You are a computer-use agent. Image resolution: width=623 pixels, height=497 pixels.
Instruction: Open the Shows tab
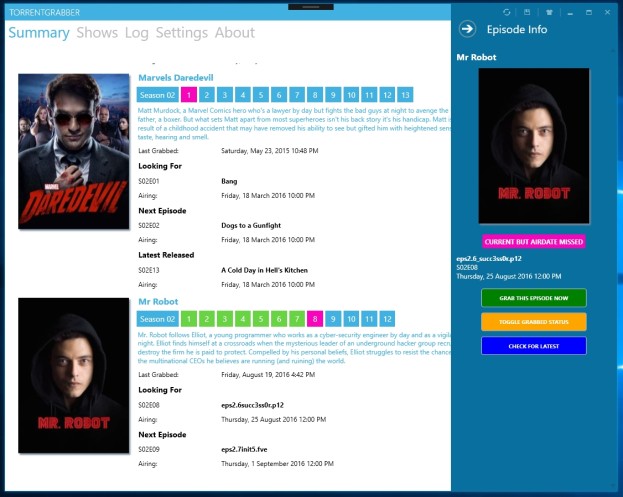click(97, 33)
